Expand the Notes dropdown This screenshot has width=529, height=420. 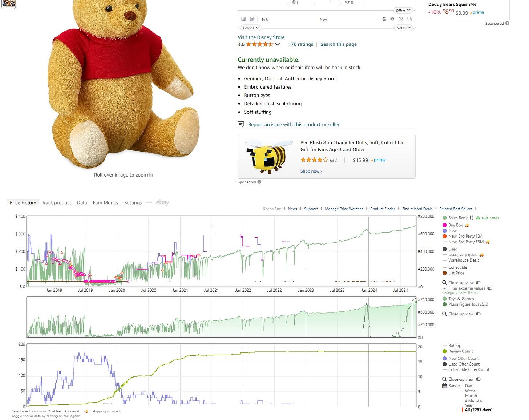(404, 28)
